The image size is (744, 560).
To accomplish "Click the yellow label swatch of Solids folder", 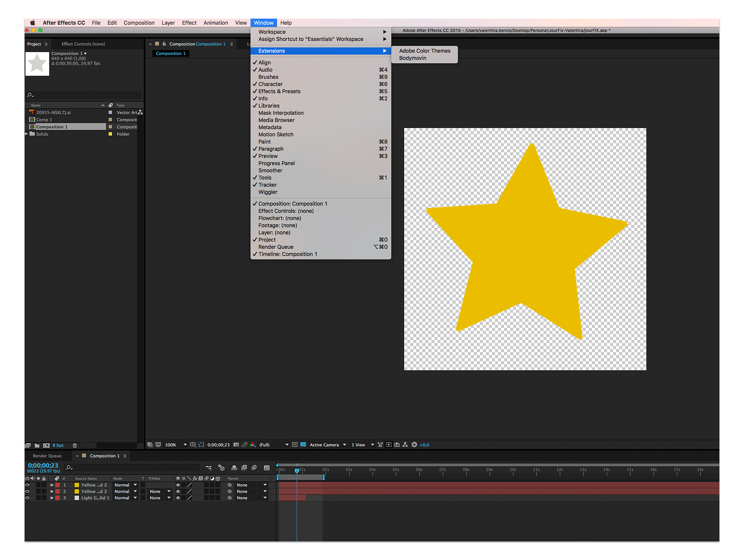I will coord(110,134).
